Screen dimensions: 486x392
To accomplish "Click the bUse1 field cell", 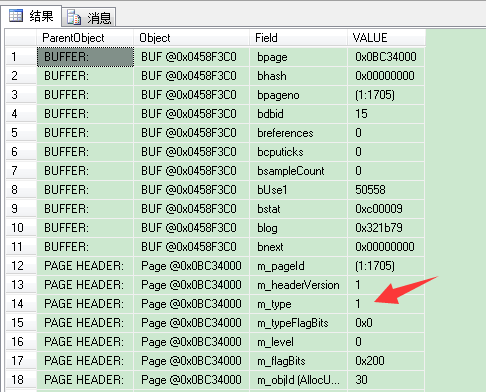I will coord(298,190).
